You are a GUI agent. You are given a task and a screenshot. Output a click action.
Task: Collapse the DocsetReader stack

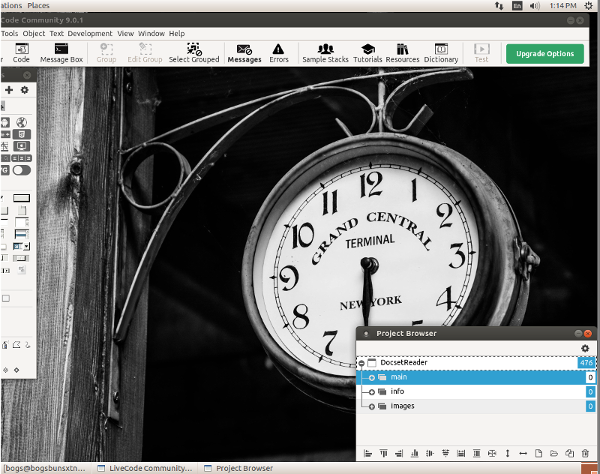tap(361, 363)
